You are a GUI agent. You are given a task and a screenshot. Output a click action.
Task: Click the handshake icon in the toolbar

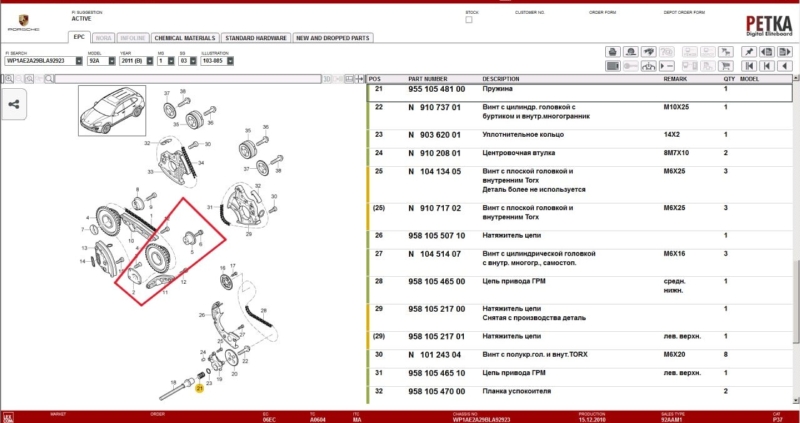(648, 51)
